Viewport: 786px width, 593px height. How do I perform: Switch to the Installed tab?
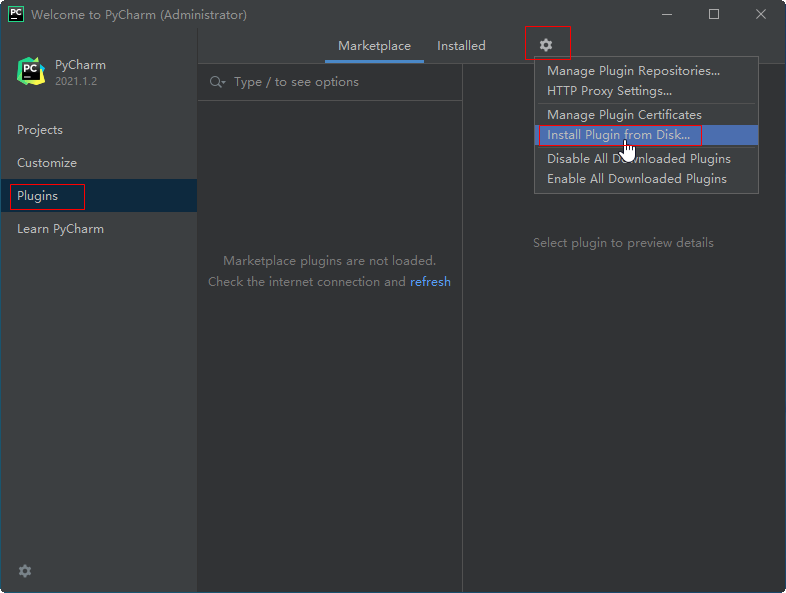pos(461,46)
